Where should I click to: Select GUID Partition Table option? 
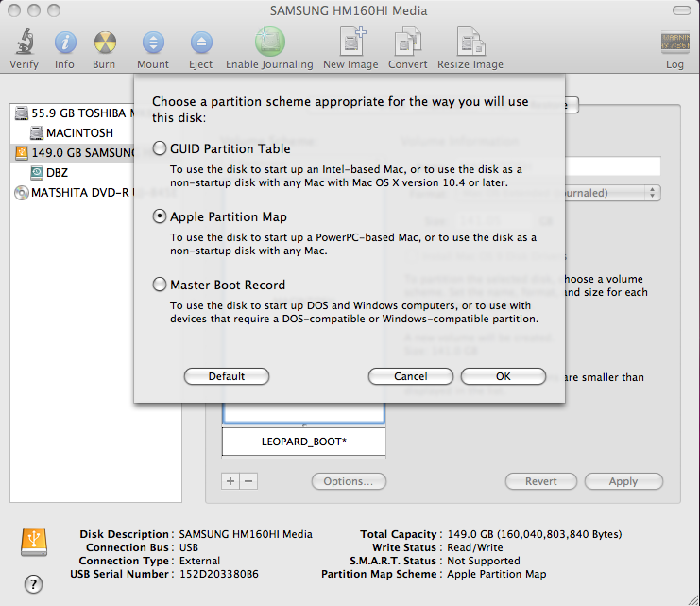160,147
